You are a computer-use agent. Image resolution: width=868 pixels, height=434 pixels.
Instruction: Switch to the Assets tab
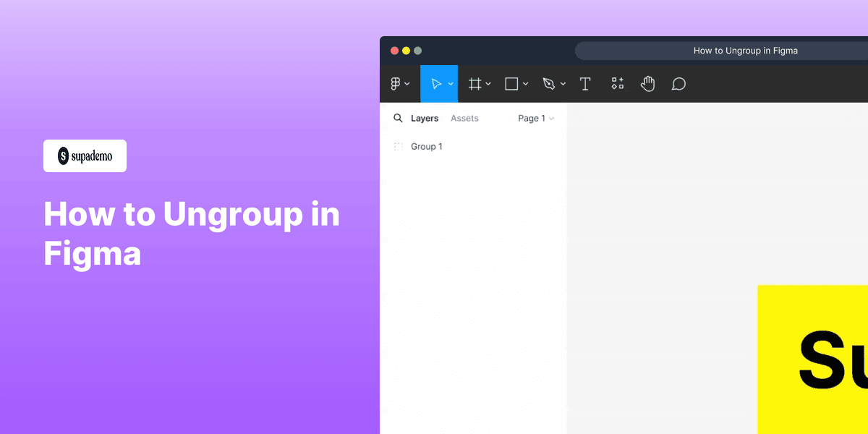[464, 118]
